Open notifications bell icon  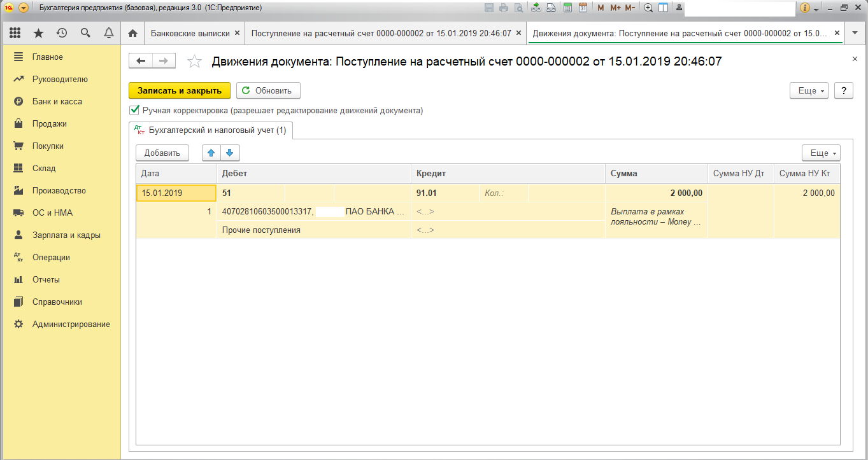(108, 33)
